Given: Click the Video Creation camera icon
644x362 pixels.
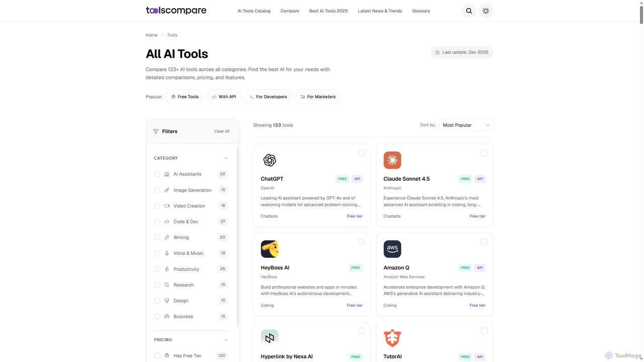Looking at the screenshot, I should [167, 206].
